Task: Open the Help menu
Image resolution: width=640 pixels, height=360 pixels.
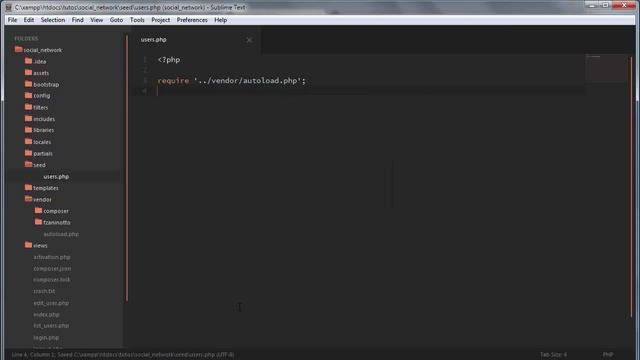Action: point(220,20)
